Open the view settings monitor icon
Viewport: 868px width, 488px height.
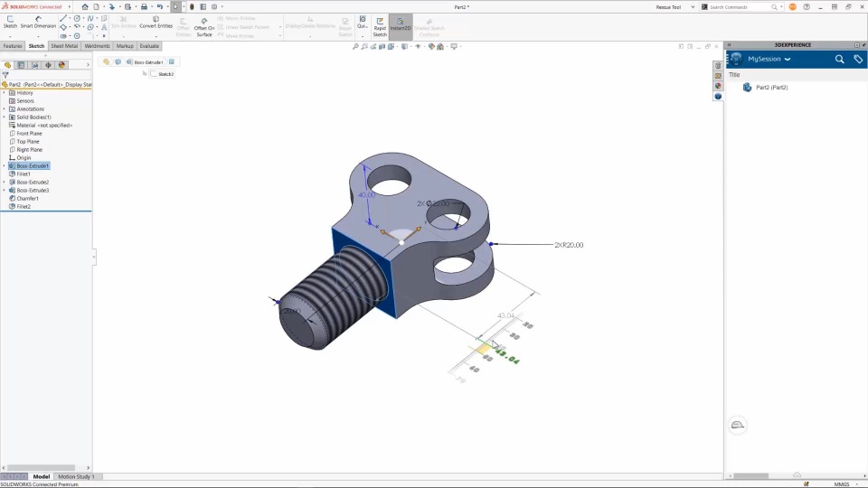tap(454, 46)
